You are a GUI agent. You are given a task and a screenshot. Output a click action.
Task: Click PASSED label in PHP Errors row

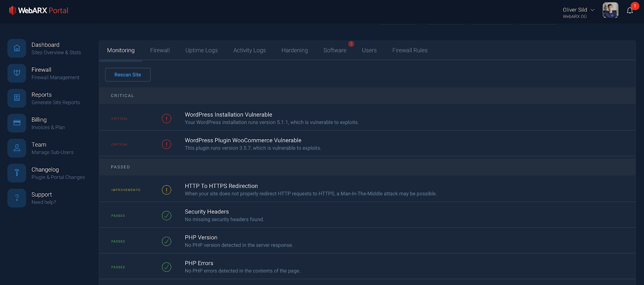point(118,267)
